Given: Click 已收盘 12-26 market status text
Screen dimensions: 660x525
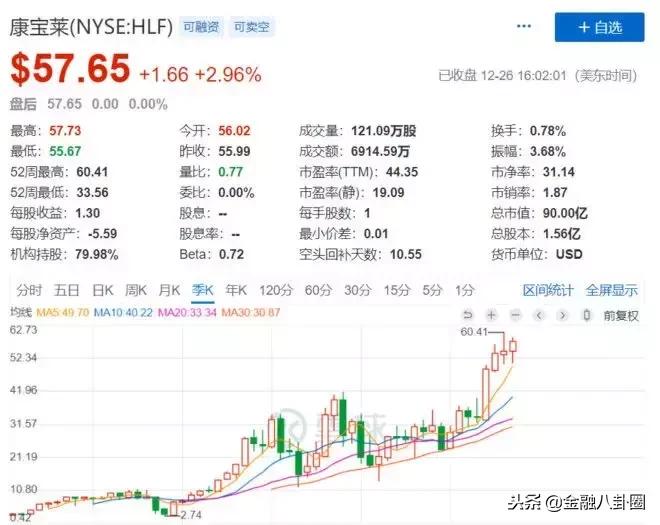Looking at the screenshot, I should pyautogui.click(x=538, y=76).
